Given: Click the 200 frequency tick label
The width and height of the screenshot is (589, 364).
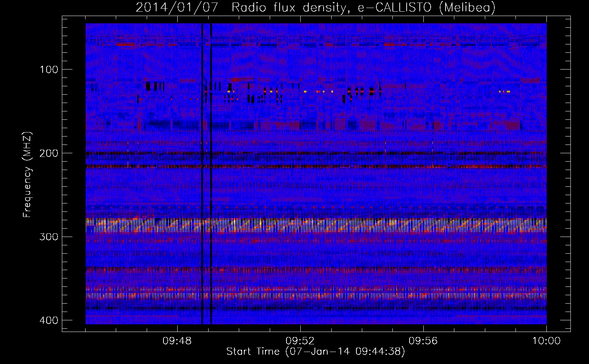Looking at the screenshot, I should (x=49, y=153).
